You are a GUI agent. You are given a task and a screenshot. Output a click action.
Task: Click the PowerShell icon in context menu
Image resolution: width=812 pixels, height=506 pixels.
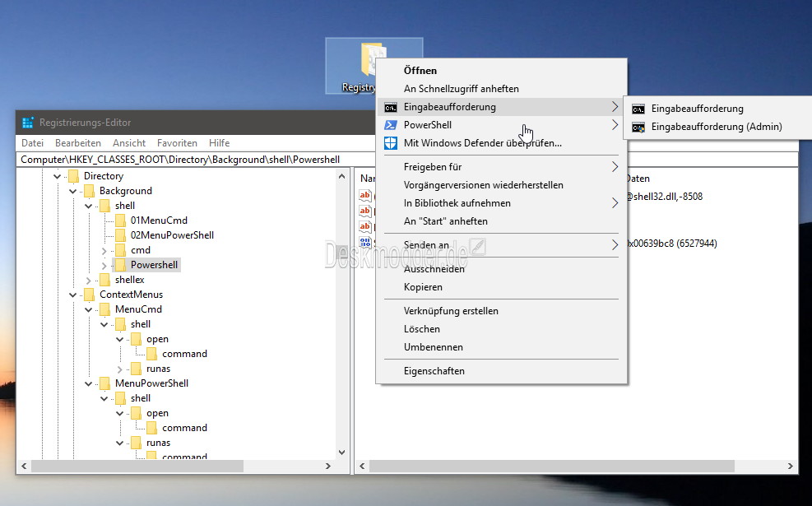(x=391, y=125)
